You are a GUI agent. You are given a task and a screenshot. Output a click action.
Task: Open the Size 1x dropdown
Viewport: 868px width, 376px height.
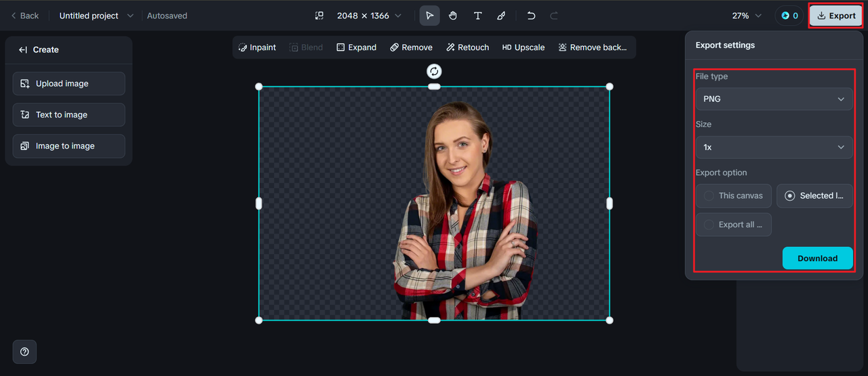774,147
